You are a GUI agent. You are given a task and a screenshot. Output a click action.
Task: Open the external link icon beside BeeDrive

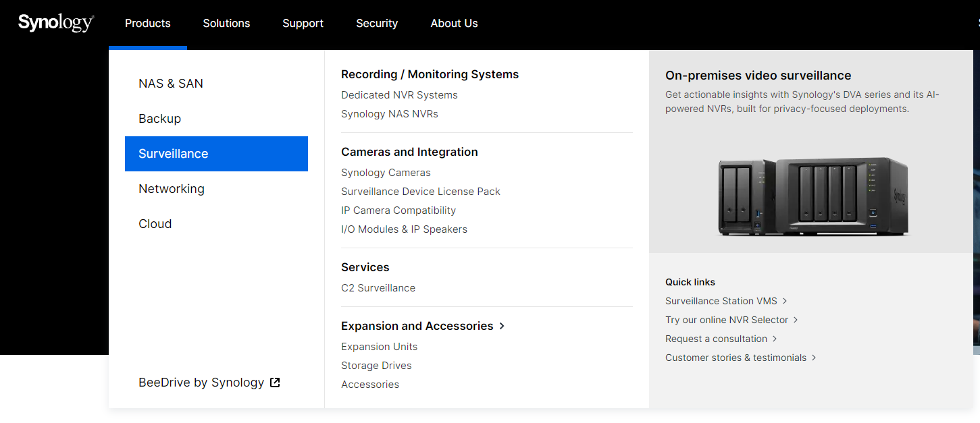coord(275,383)
